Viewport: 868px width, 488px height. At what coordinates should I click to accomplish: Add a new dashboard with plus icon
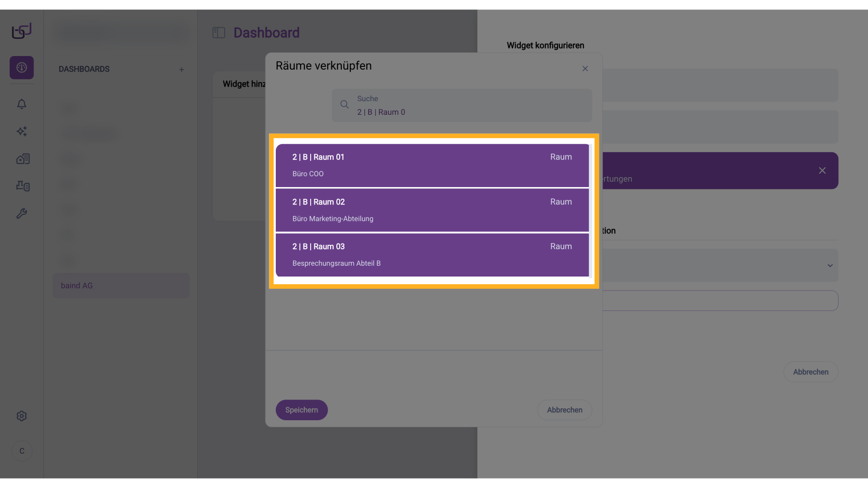point(181,70)
